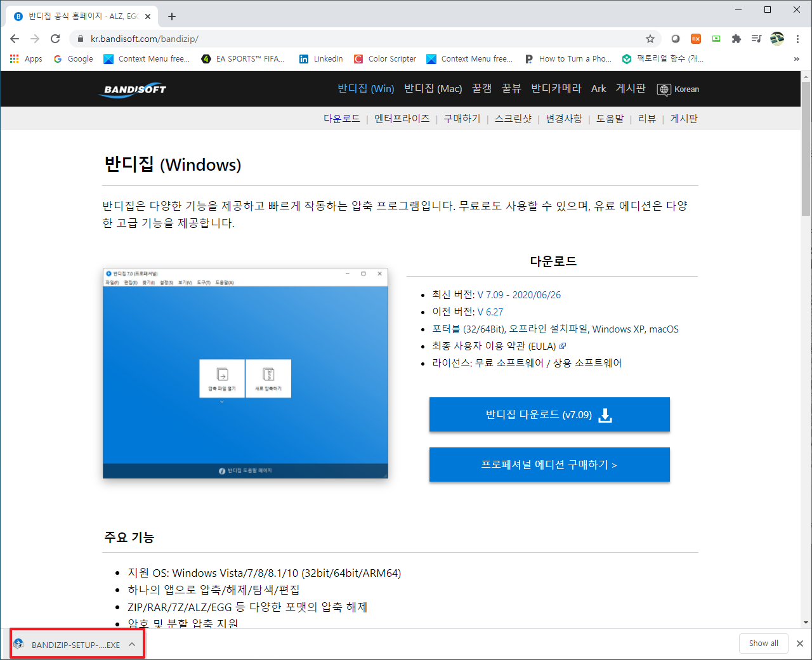Close the downloads bar
Viewport: 812px width, 660px height.
(x=800, y=643)
